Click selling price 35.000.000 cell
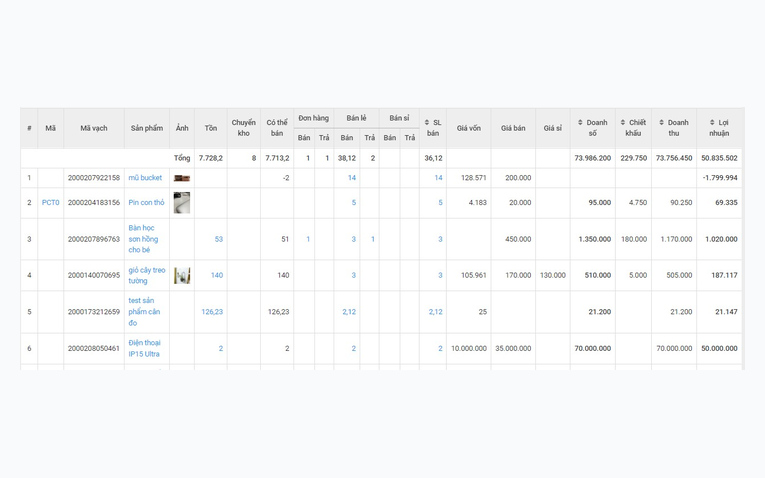The image size is (765, 478). pyautogui.click(x=513, y=348)
